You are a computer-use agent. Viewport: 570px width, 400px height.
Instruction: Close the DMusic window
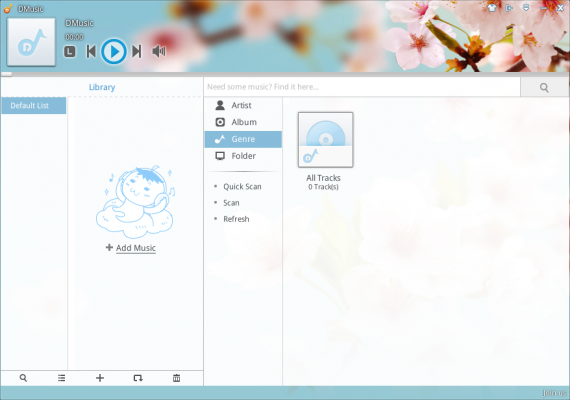point(560,8)
